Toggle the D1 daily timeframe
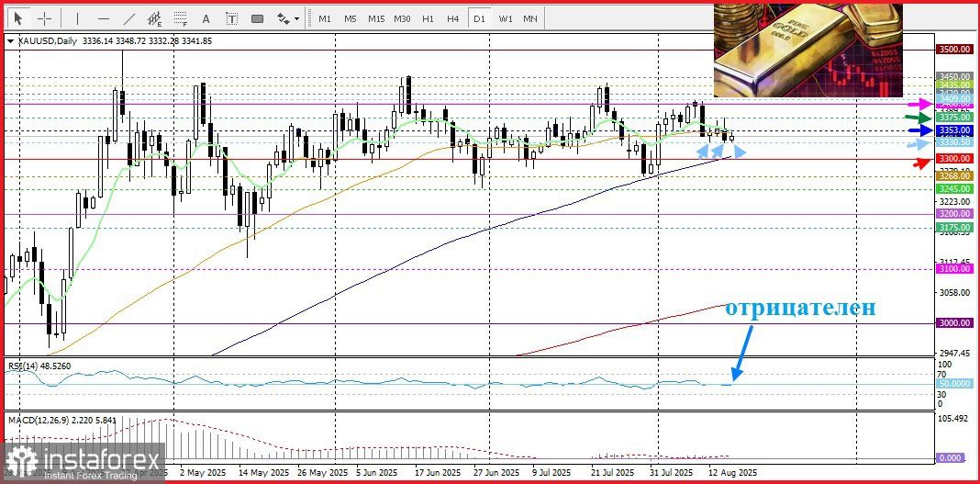The height and width of the screenshot is (484, 980). pos(479,18)
